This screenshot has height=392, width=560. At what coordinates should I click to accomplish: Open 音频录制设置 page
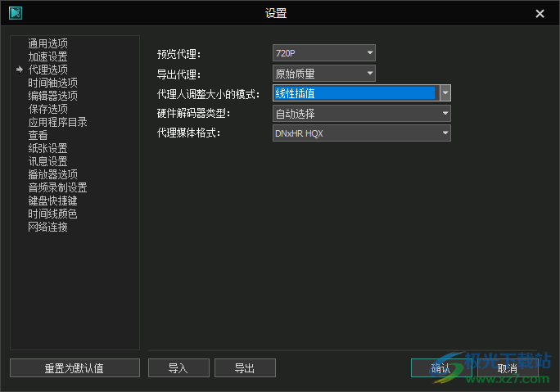point(57,187)
